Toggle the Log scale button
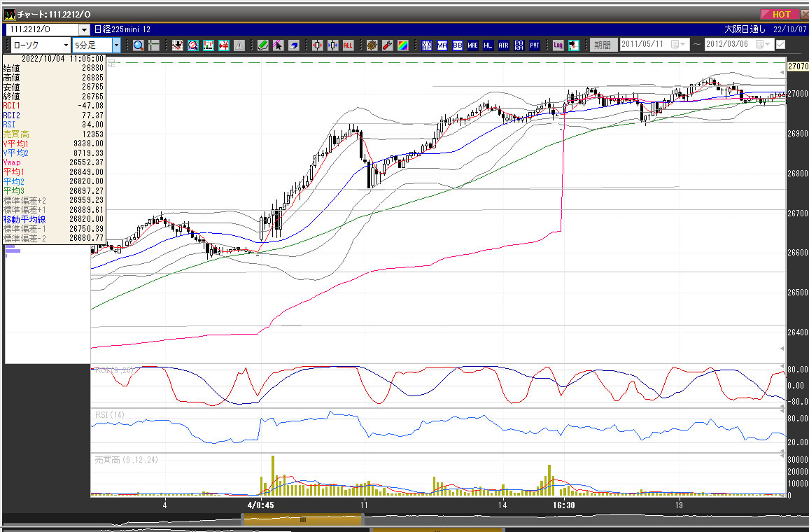Viewport: 809px width, 532px height. 558,45
